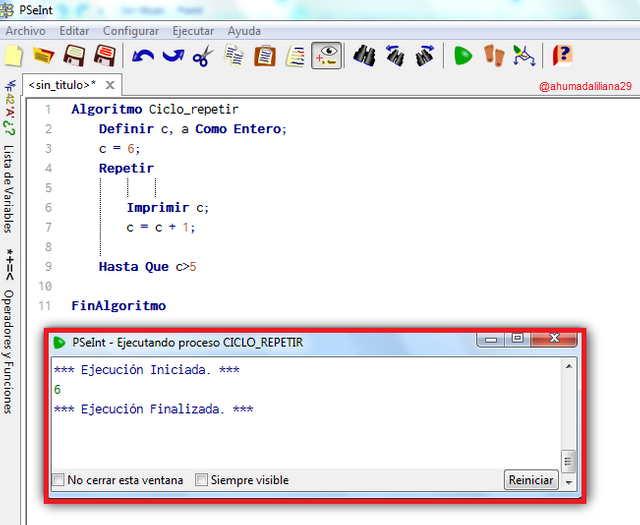Undo the last action with the left arrow
The image size is (640, 525).
pyautogui.click(x=143, y=56)
